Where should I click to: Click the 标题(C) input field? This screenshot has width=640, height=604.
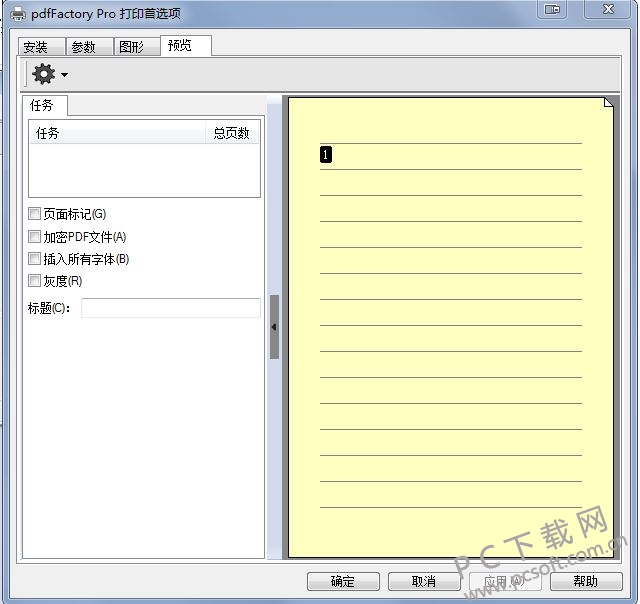(171, 308)
